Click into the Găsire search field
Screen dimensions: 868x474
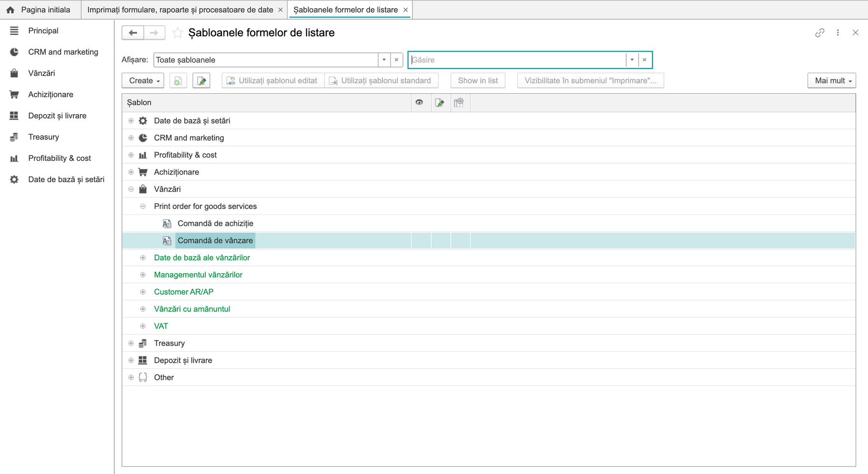pyautogui.click(x=518, y=60)
